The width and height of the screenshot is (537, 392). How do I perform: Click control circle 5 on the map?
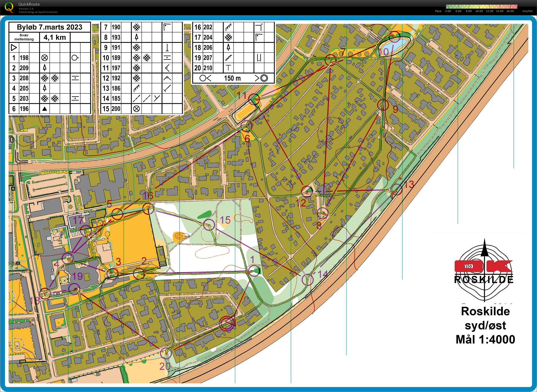pyautogui.click(x=117, y=214)
